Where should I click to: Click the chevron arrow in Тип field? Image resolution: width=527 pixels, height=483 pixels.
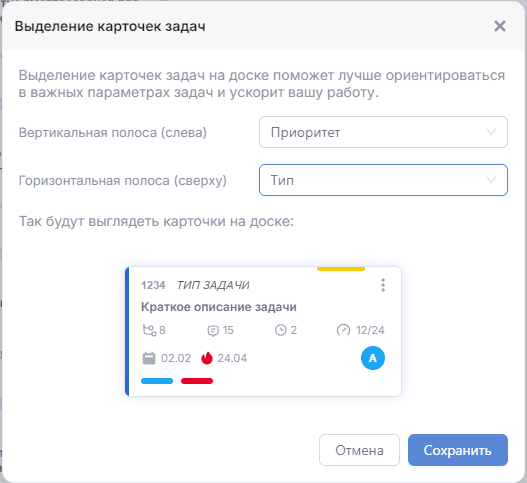[x=491, y=180]
